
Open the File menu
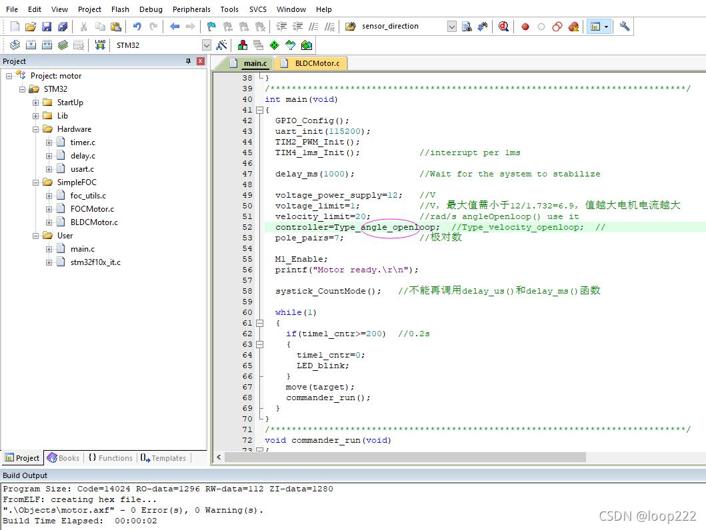[12, 9]
